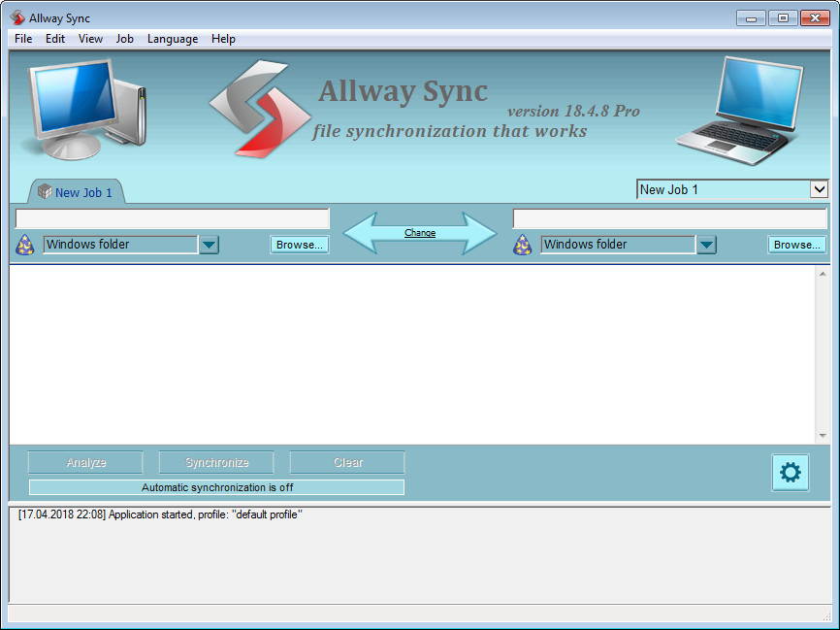Click the right wizard hat icon
This screenshot has height=630, width=840.
522,245
